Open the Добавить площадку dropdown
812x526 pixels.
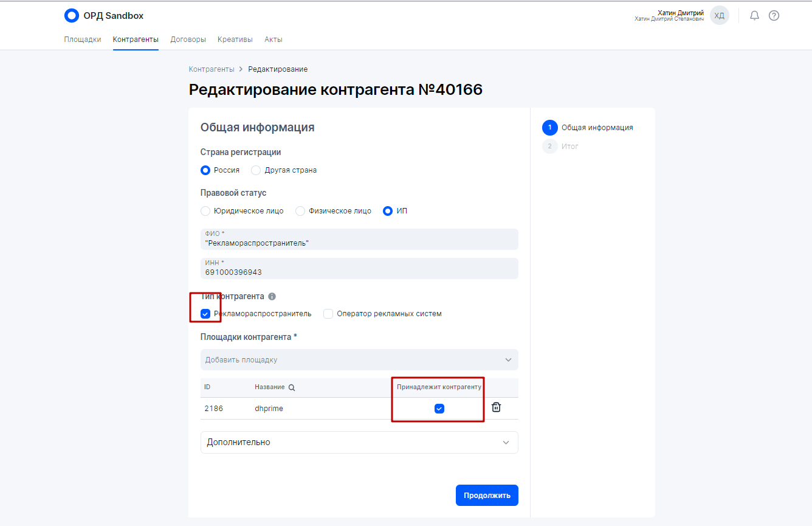pos(359,360)
